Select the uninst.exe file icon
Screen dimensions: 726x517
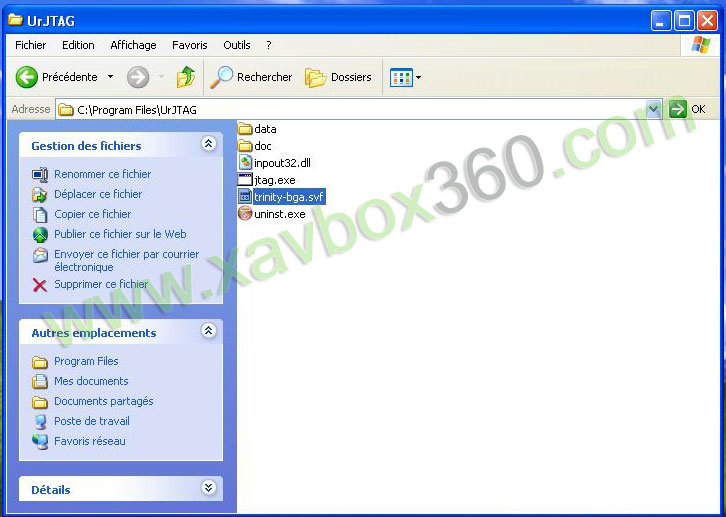point(244,214)
